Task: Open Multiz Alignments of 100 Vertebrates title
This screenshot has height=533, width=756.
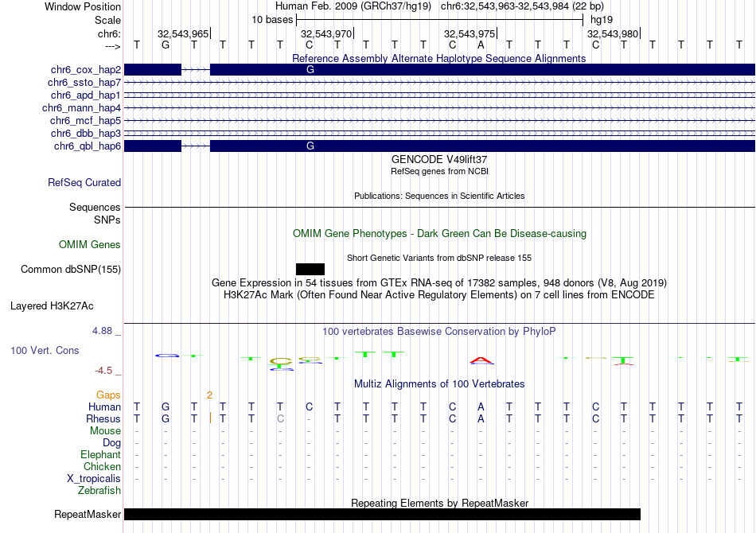Action: 439,384
